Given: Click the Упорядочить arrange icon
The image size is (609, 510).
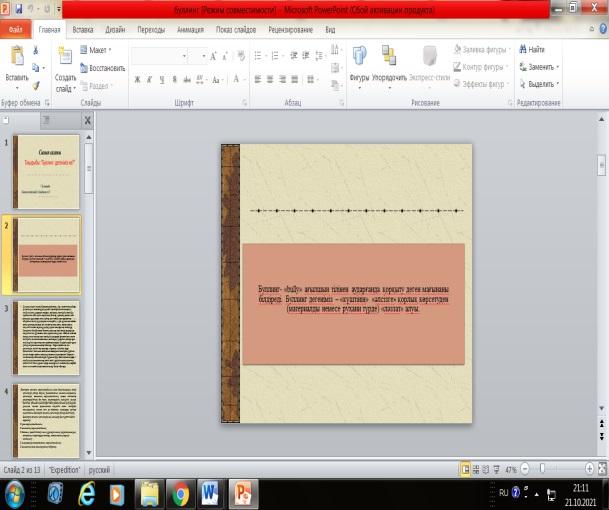Looking at the screenshot, I should pos(389,58).
